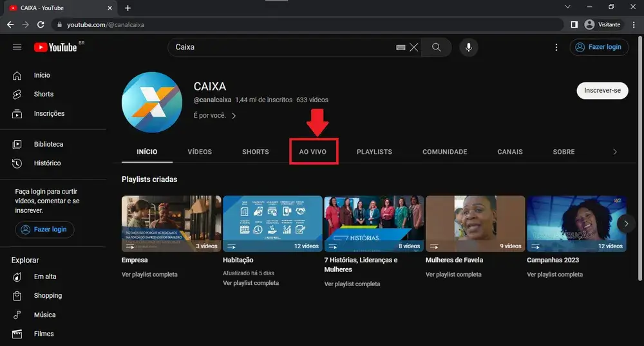Open a new browser tab
644x346 pixels.
coord(128,8)
